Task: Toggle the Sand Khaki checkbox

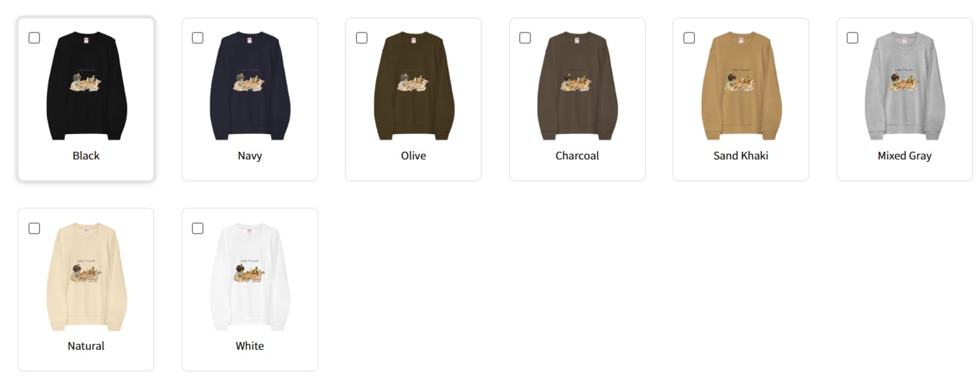Action: click(689, 38)
